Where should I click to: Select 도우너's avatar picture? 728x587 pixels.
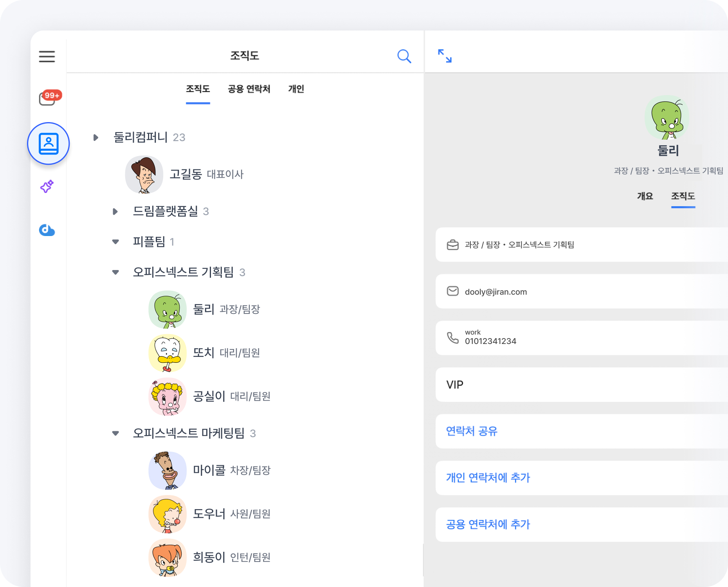(x=168, y=513)
